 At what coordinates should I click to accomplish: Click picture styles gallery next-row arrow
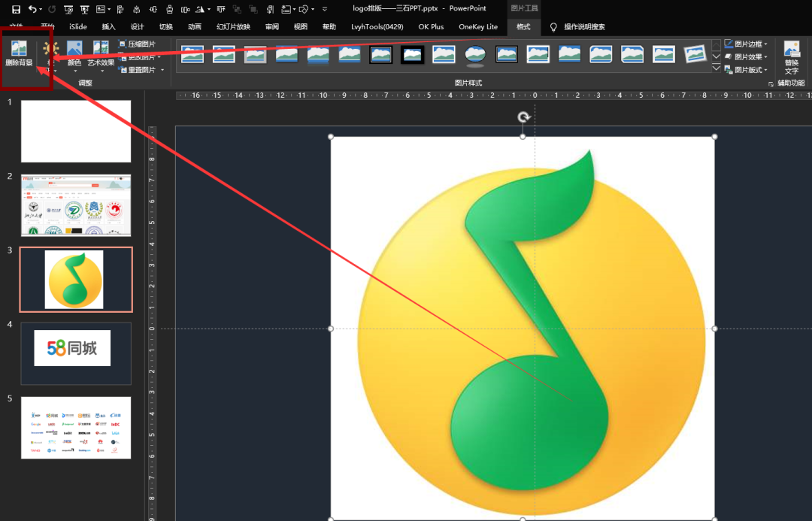point(717,56)
